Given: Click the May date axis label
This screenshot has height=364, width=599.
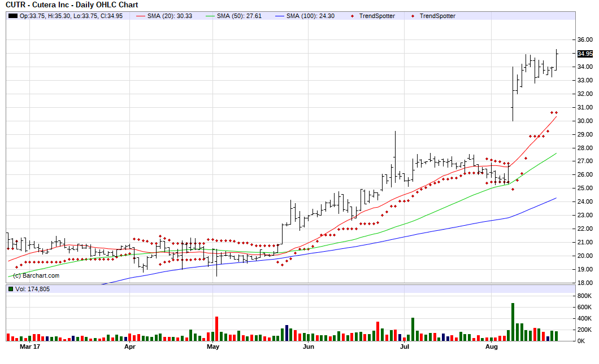Looking at the screenshot, I should [x=213, y=347].
